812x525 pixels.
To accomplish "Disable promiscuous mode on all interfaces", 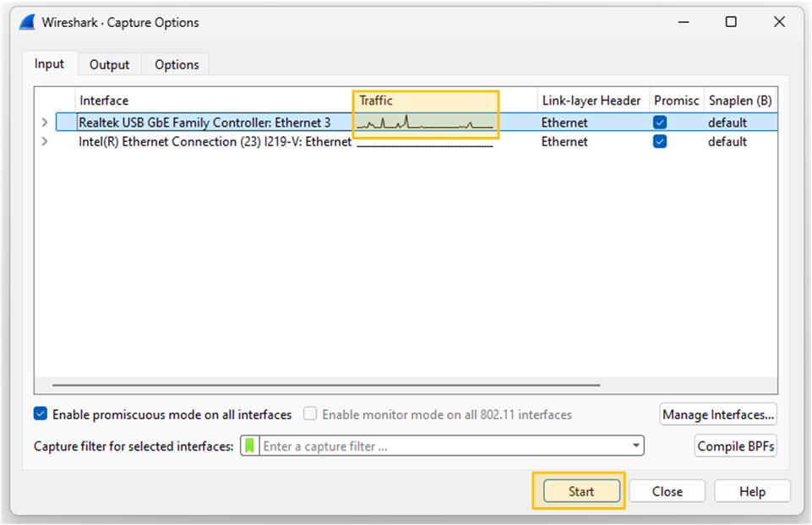I will point(41,414).
